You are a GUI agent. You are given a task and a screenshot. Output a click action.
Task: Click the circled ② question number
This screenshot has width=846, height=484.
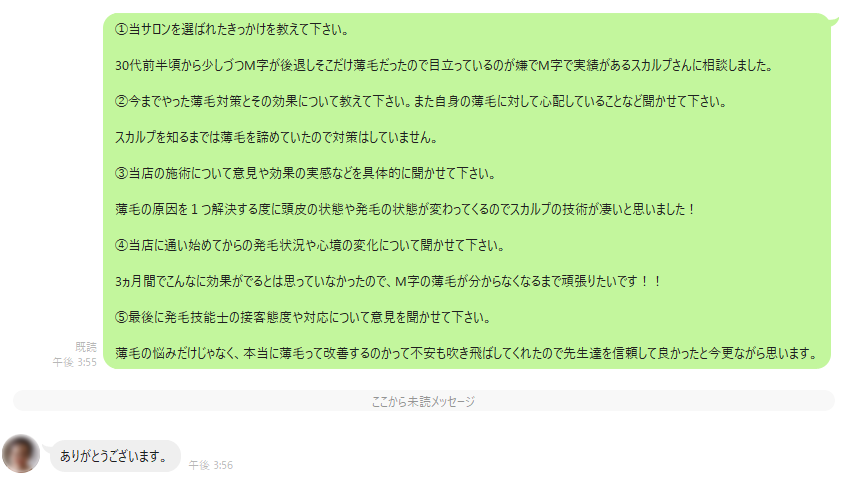[121, 101]
